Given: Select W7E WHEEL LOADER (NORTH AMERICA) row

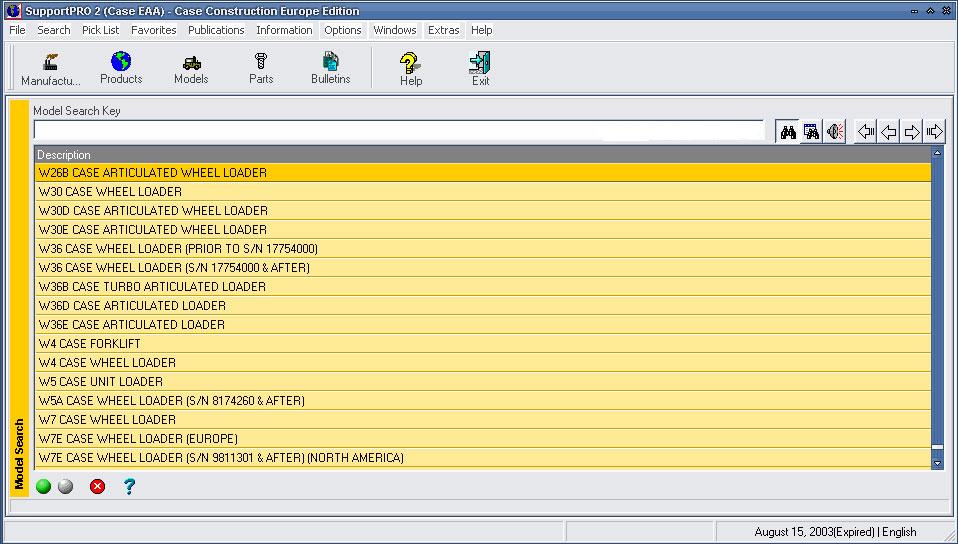Looking at the screenshot, I should coord(483,457).
